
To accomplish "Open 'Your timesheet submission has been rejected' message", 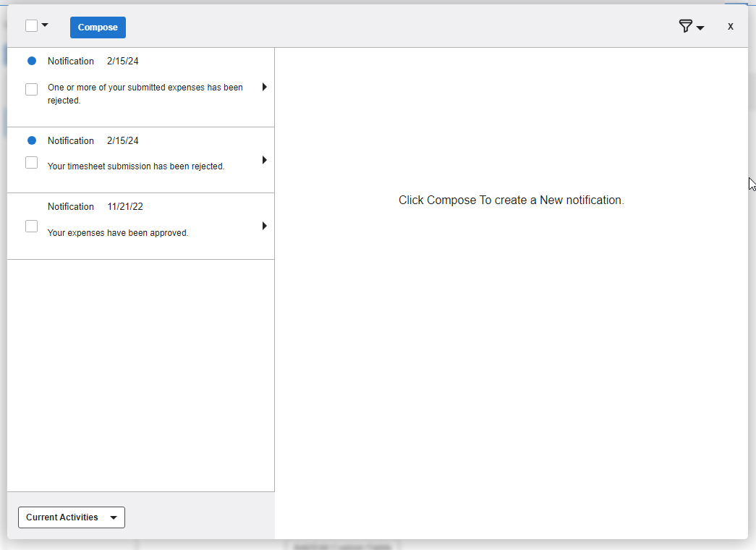I will coord(136,166).
